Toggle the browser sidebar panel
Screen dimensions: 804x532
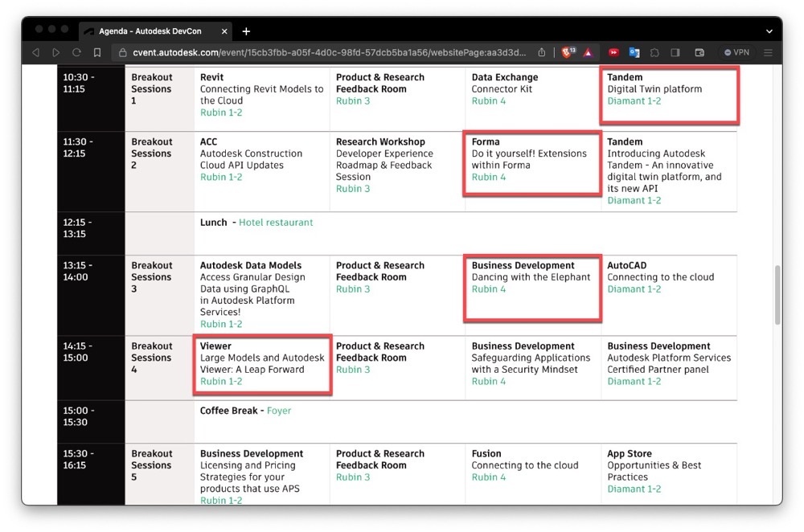pyautogui.click(x=675, y=52)
